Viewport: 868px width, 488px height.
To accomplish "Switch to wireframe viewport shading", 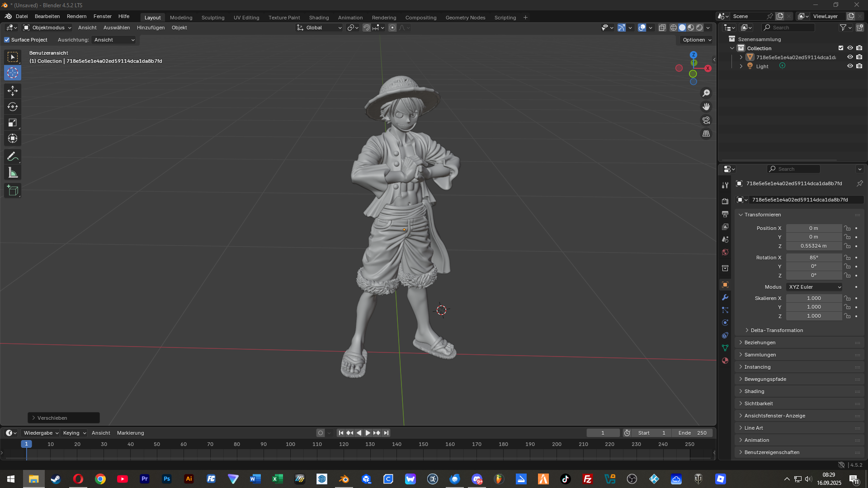I will coord(674,28).
